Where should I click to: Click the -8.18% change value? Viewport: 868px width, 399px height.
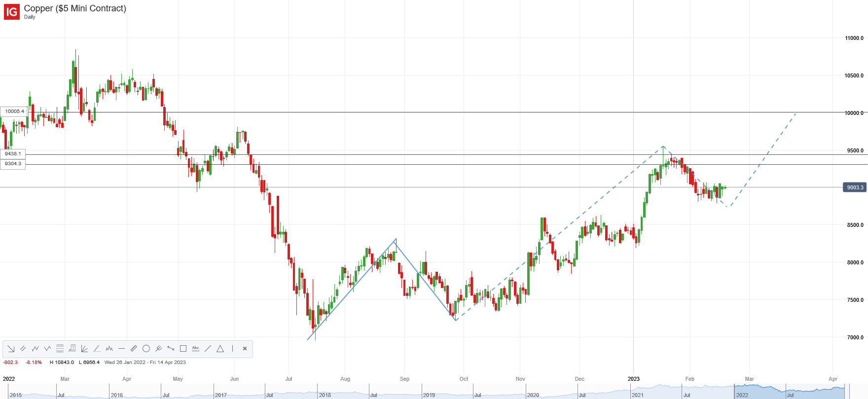pyautogui.click(x=34, y=363)
